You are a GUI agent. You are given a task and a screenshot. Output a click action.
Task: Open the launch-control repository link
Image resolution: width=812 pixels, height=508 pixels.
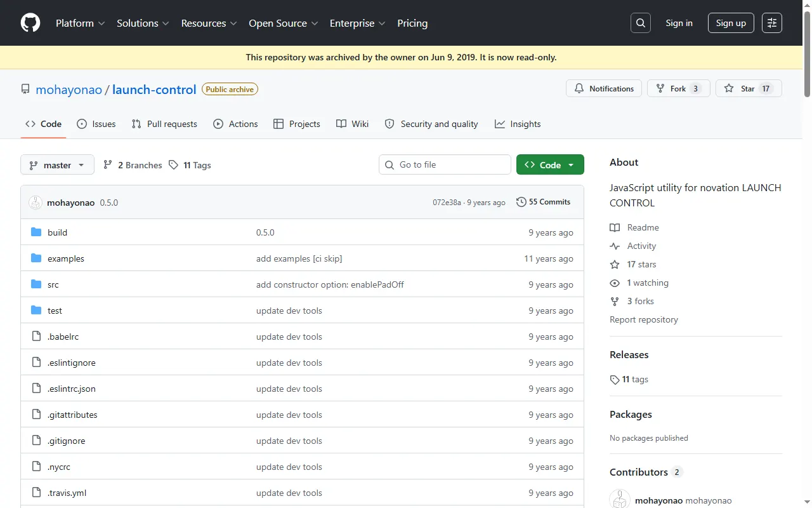pyautogui.click(x=154, y=90)
